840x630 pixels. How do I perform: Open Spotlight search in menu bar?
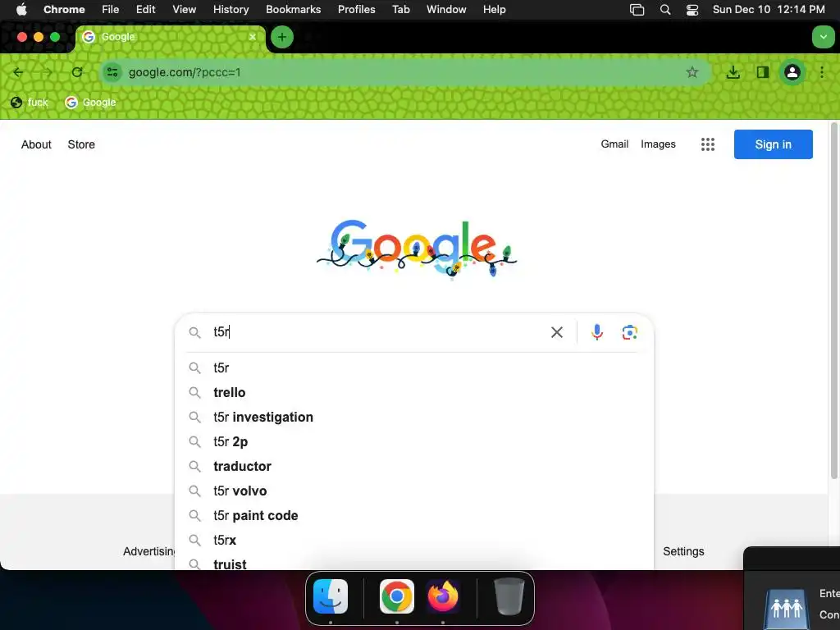[x=664, y=9]
